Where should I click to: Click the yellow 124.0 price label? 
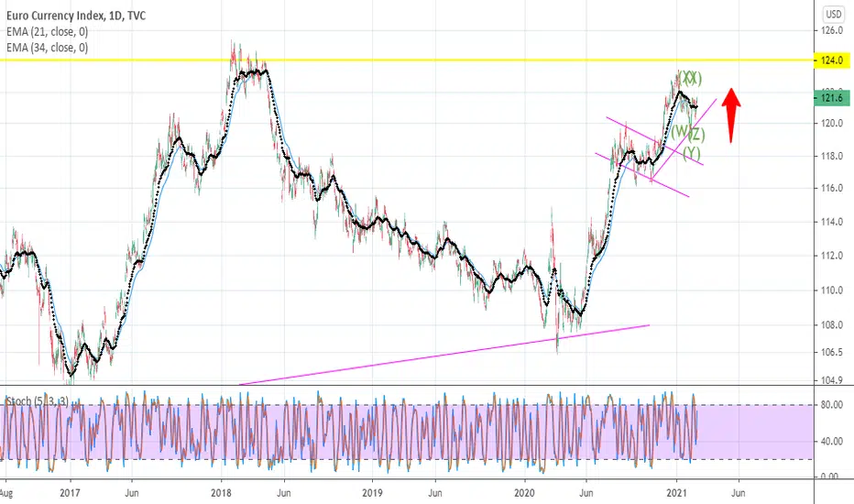pyautogui.click(x=832, y=60)
